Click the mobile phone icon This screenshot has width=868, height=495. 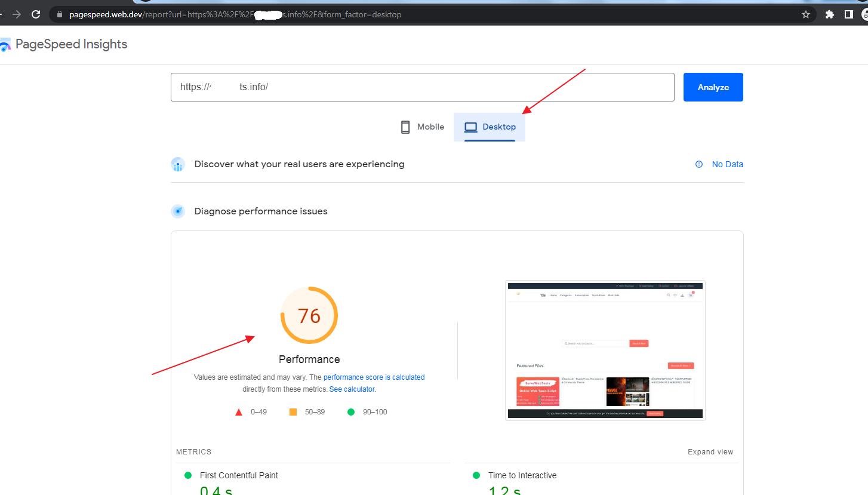405,127
